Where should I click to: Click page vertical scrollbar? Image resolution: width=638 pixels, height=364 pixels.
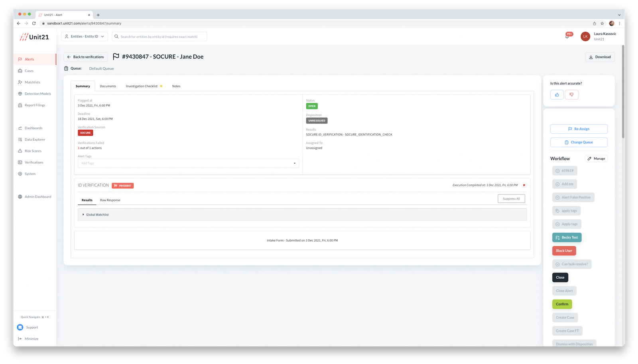[623, 92]
